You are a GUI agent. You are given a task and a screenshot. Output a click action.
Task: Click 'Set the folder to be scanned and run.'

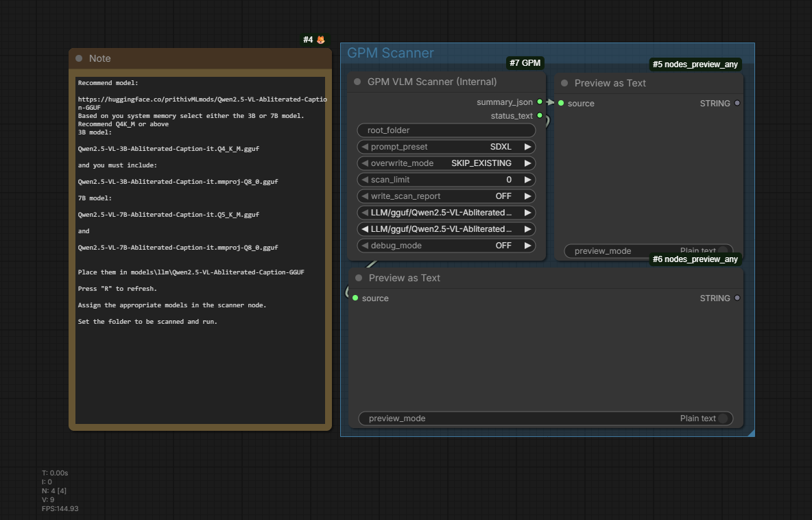(x=147, y=322)
